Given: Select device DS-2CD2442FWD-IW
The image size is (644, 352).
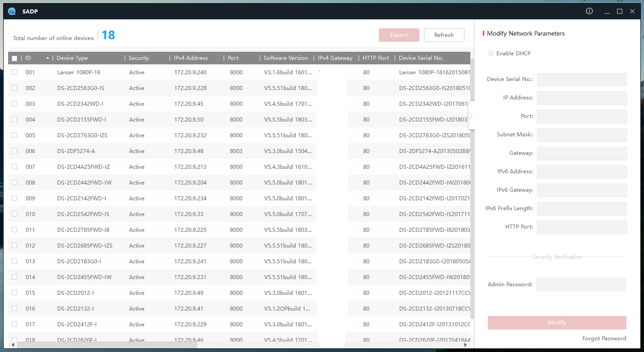Looking at the screenshot, I should [x=84, y=183].
